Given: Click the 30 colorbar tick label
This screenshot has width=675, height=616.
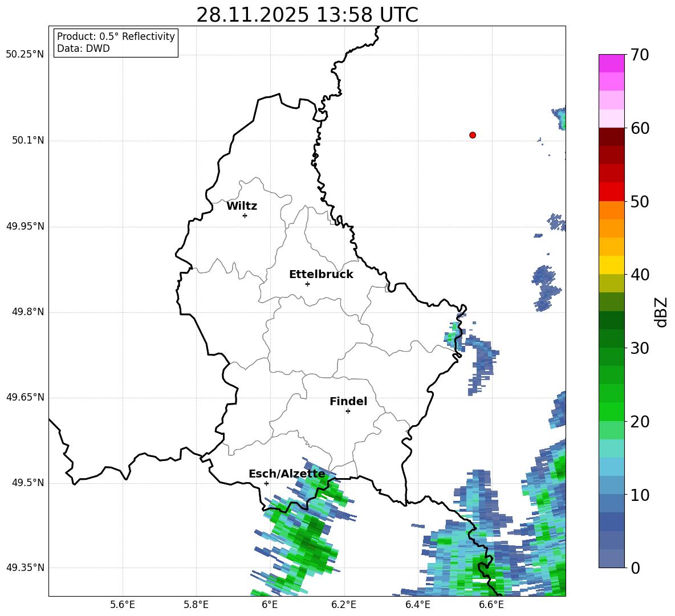Looking at the screenshot, I should [640, 348].
